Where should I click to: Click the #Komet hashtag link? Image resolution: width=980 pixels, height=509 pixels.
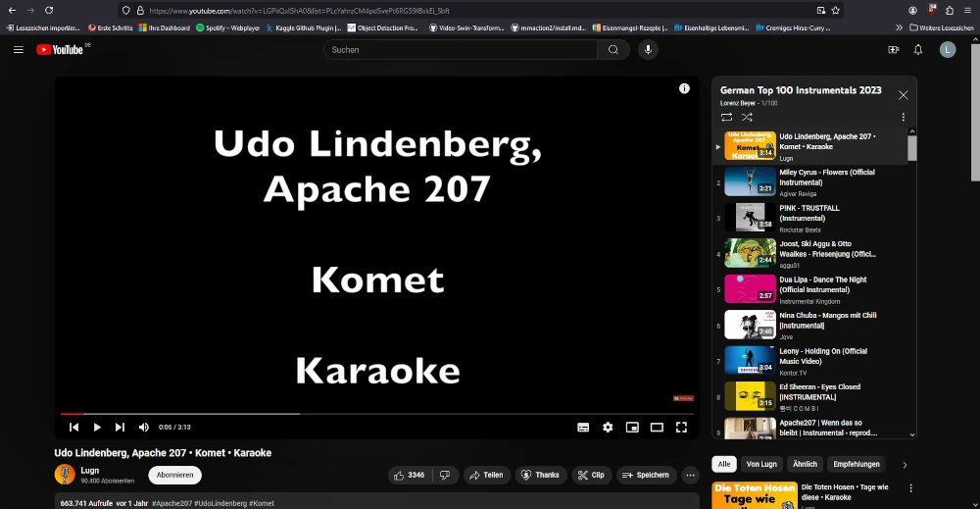point(262,503)
